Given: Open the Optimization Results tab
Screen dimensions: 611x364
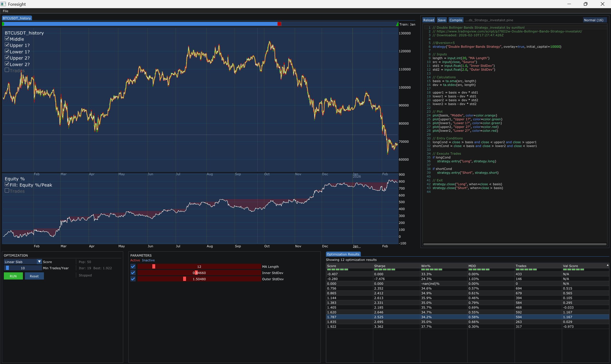Looking at the screenshot, I should (x=343, y=254).
